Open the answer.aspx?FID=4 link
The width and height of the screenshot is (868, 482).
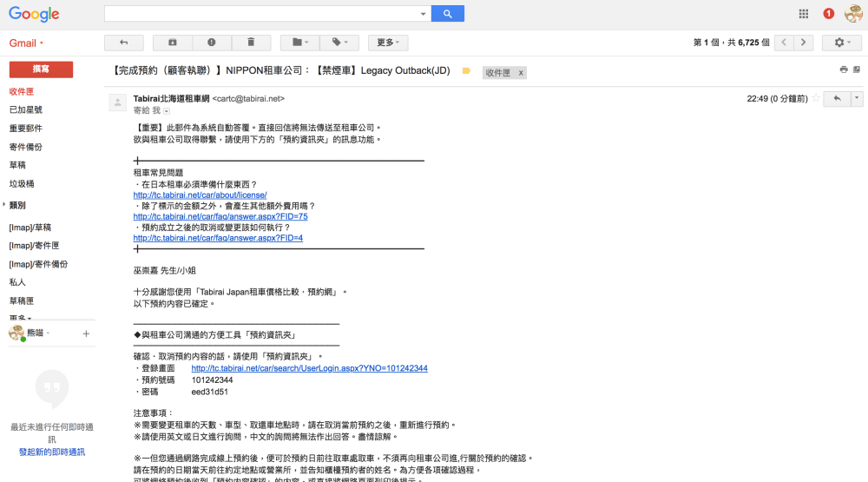218,238
